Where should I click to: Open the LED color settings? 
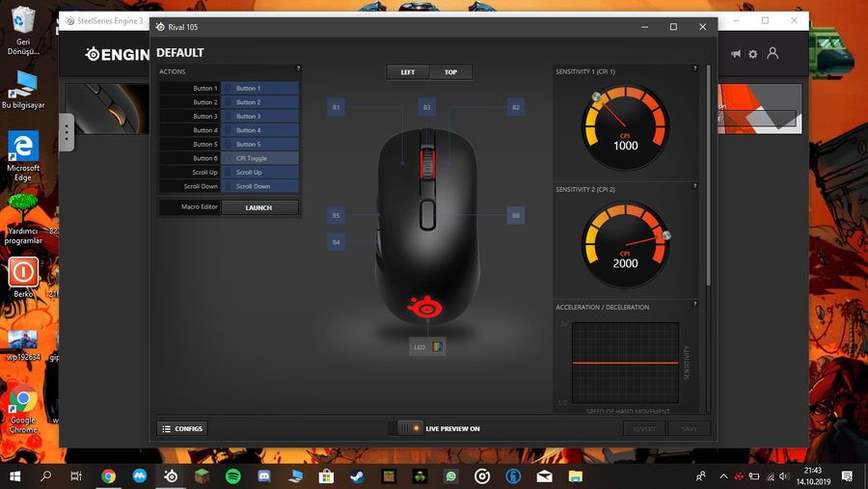click(x=427, y=346)
